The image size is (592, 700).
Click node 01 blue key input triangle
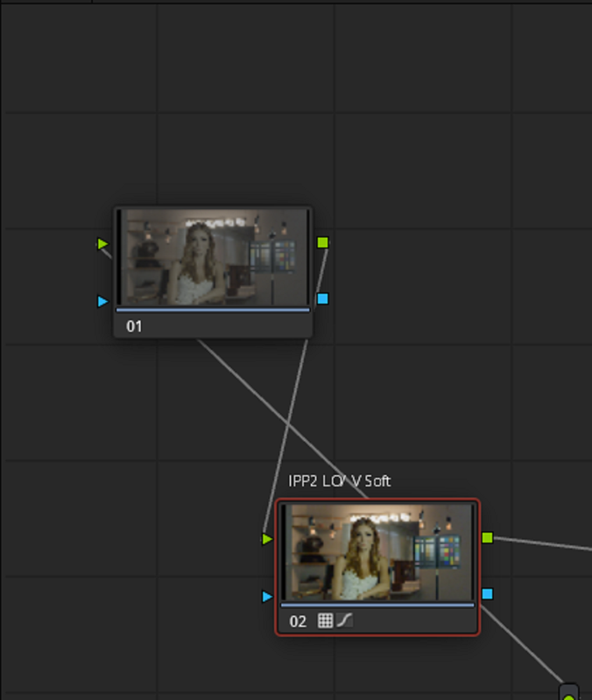pos(102,301)
